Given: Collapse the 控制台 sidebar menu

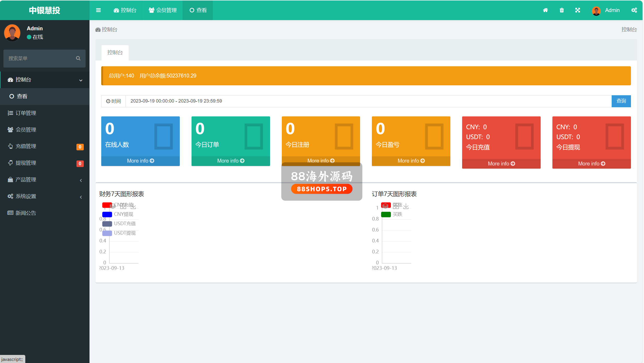Looking at the screenshot, I should click(x=44, y=80).
